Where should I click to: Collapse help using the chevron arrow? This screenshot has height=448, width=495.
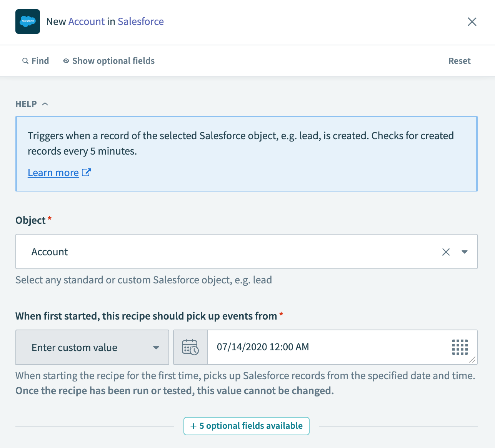(45, 104)
